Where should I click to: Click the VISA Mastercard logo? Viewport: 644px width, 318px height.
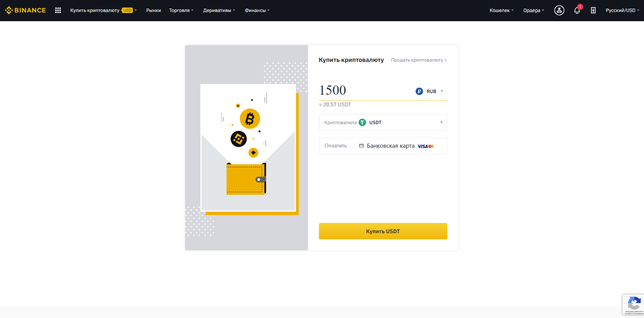[426, 146]
